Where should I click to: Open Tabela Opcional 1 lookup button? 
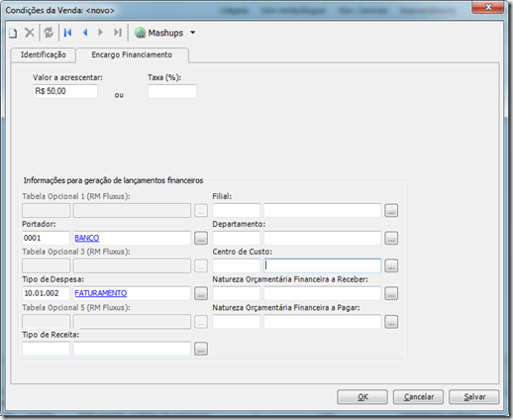[201, 210]
